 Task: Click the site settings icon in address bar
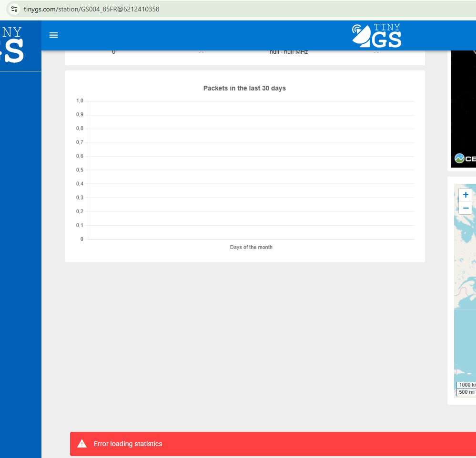[x=14, y=9]
